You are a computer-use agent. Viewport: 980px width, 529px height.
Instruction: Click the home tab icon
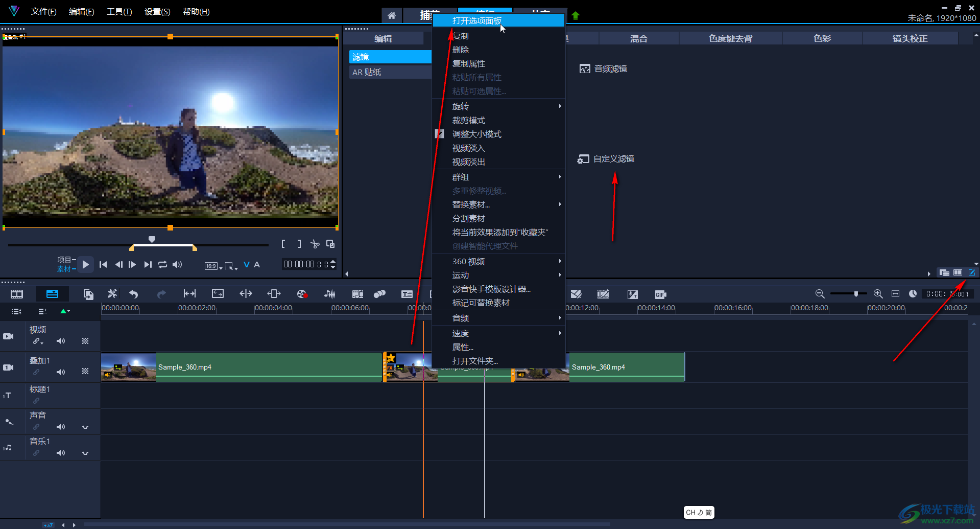pos(392,15)
